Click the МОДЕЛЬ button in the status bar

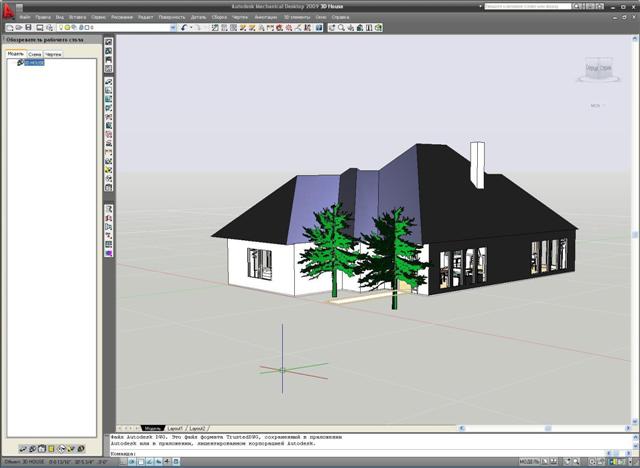pos(529,462)
